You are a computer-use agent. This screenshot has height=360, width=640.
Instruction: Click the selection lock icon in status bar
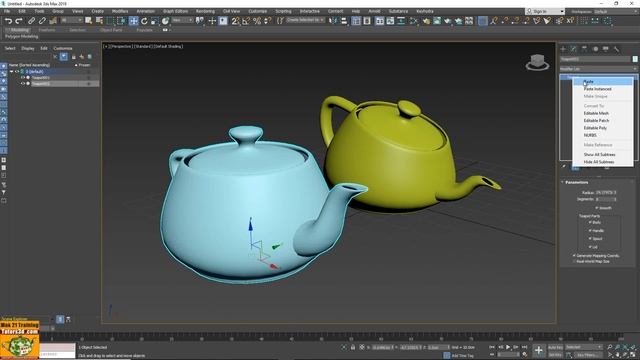353,347
